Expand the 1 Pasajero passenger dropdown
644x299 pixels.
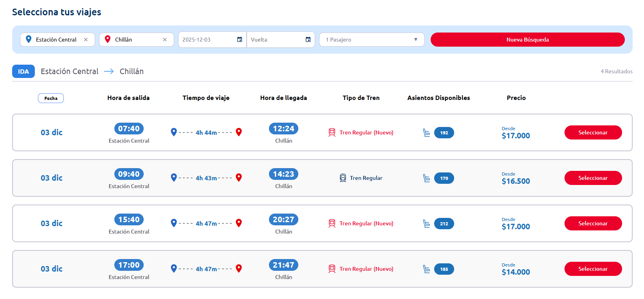coord(415,40)
